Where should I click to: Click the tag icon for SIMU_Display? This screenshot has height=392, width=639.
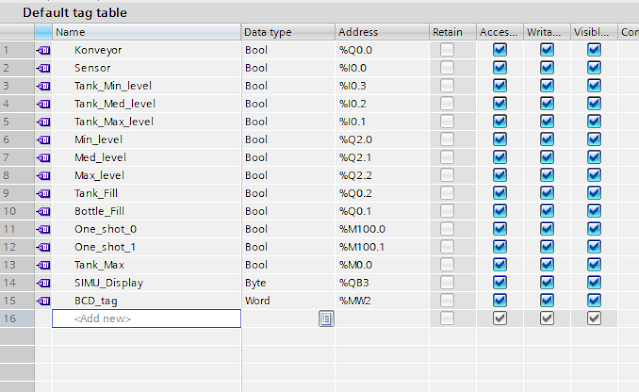43,283
